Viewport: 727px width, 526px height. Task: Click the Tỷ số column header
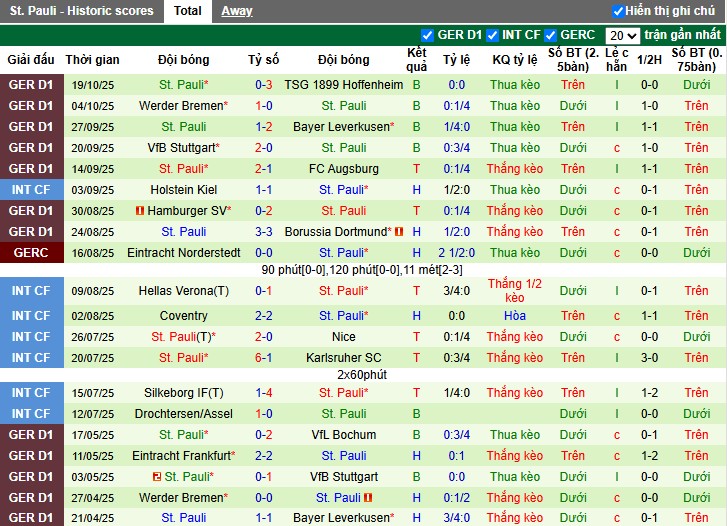(x=264, y=60)
